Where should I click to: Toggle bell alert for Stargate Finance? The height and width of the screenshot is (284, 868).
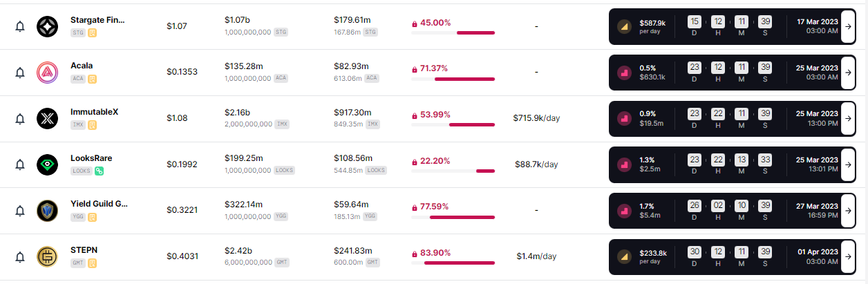tap(20, 26)
